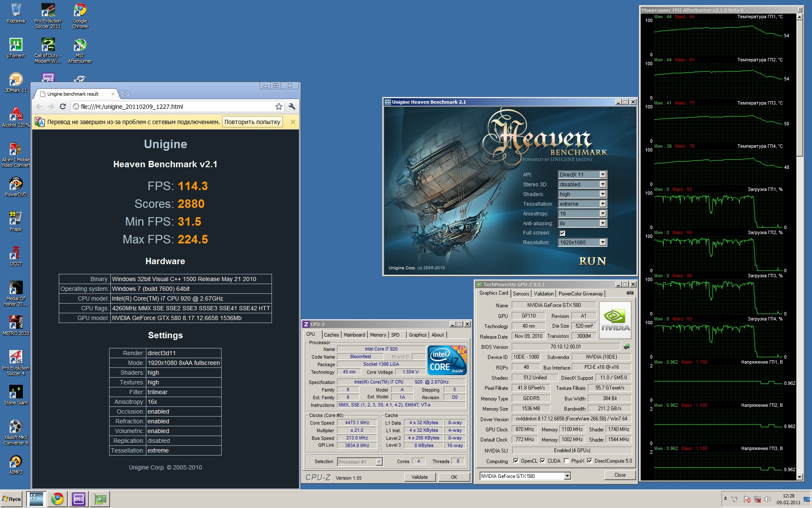Toggle the OpenCL checkbox in GPU-Z
Image resolution: width=812 pixels, height=508 pixels.
tap(516, 461)
